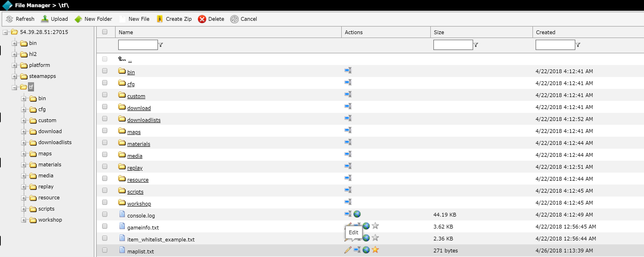The image size is (644, 257).
Task: Click filter funnel icon beside Size filter
Action: (x=476, y=45)
